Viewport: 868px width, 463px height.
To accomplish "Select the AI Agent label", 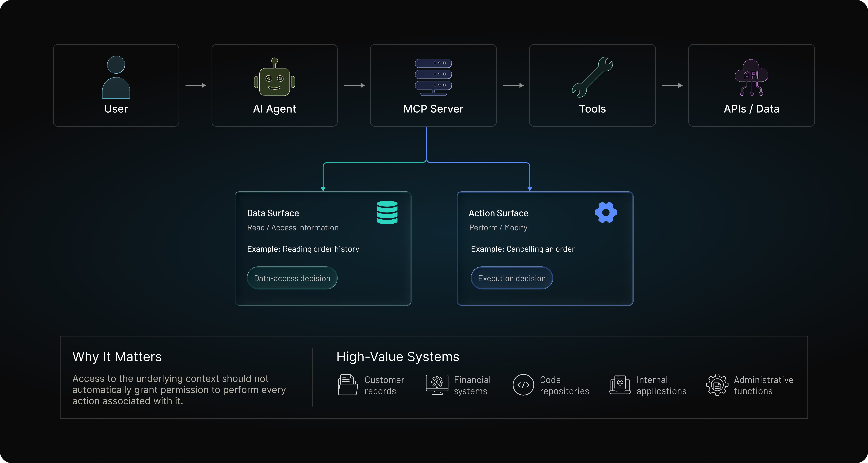I will click(x=275, y=109).
